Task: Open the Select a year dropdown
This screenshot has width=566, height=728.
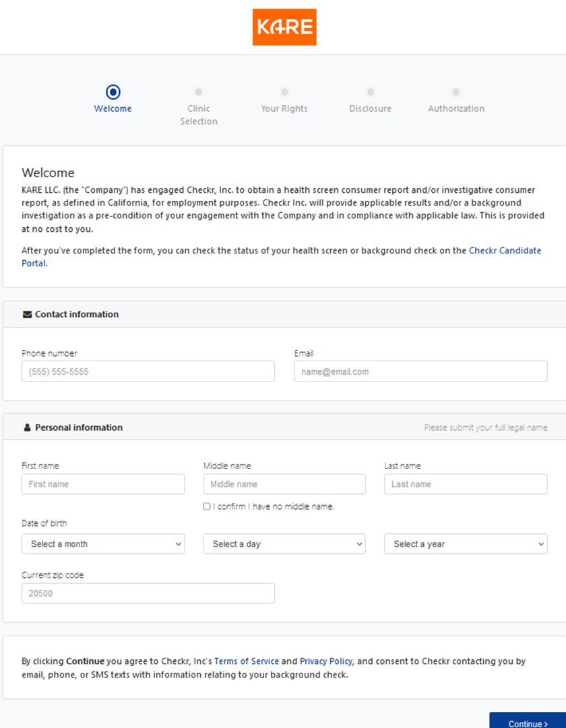Action: click(466, 544)
